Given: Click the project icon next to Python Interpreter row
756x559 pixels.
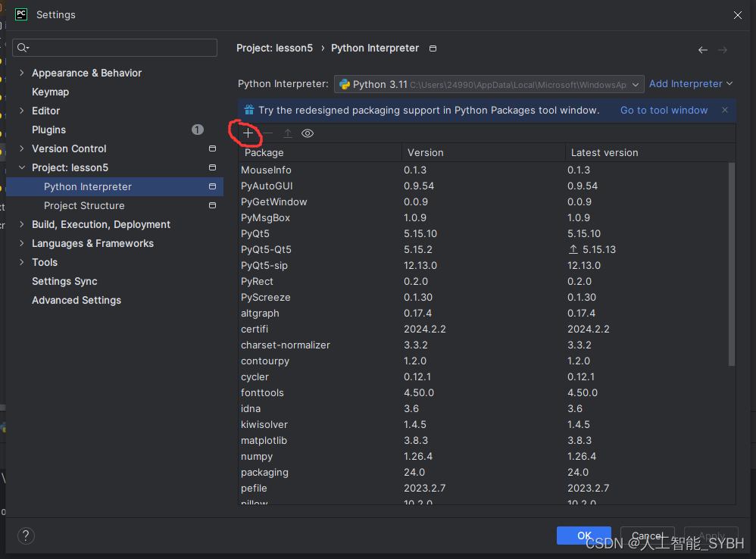Looking at the screenshot, I should coord(212,186).
